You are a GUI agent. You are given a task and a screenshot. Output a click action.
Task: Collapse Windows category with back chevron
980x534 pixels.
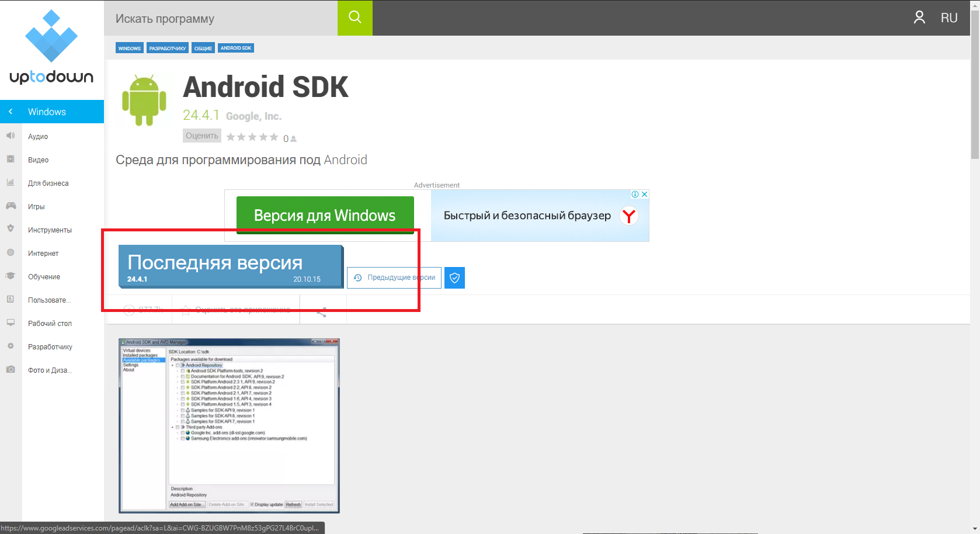(11, 112)
